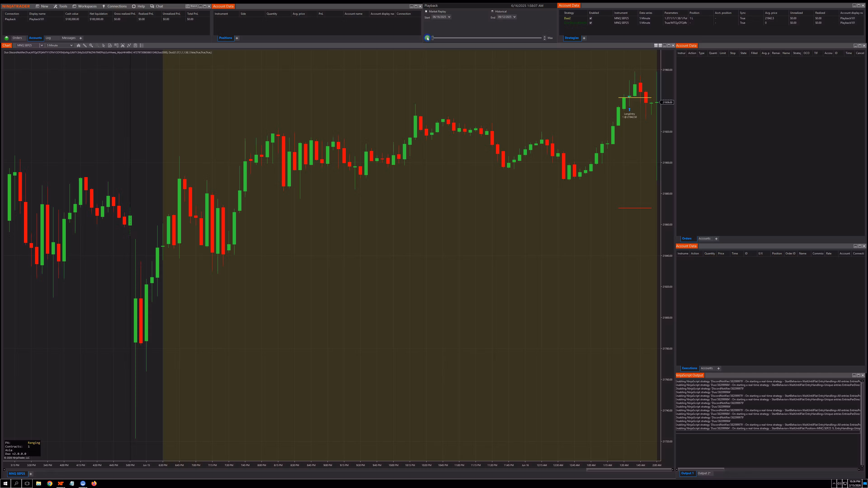
Task: Open the Chart Trader panel icon
Action: coord(116,45)
